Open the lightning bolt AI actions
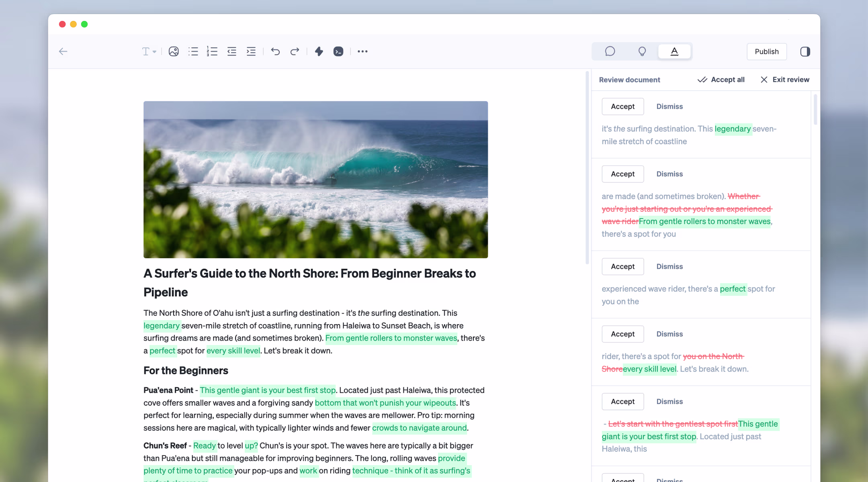 [319, 51]
